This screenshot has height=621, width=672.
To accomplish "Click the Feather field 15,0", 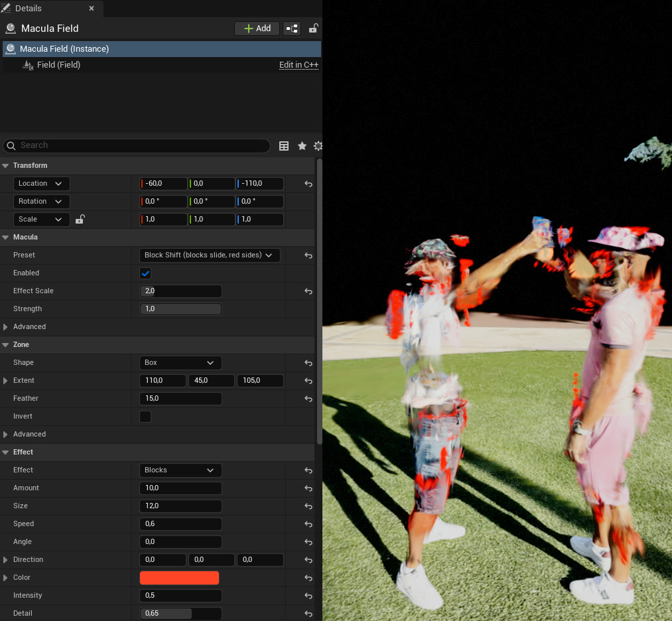I will point(180,399).
